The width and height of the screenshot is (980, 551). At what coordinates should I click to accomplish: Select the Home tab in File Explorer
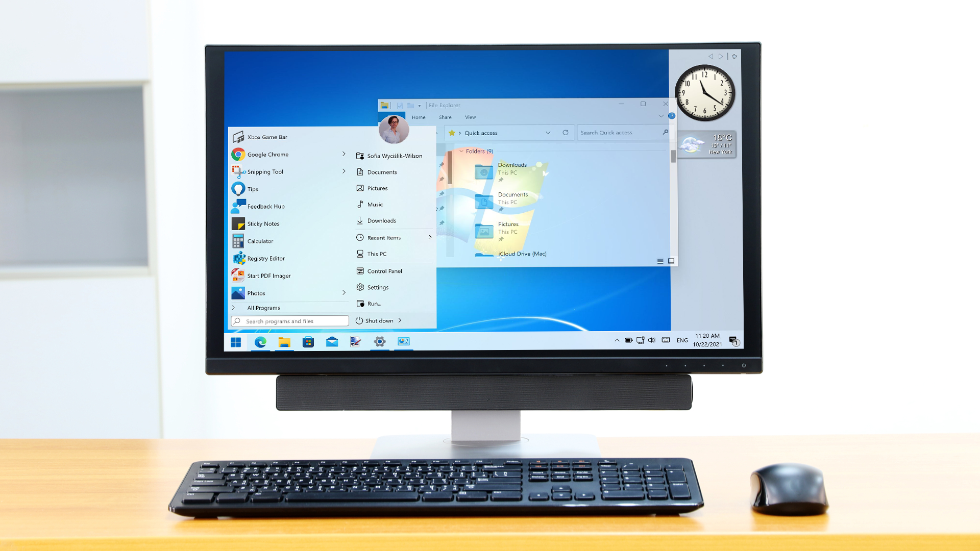[419, 116]
